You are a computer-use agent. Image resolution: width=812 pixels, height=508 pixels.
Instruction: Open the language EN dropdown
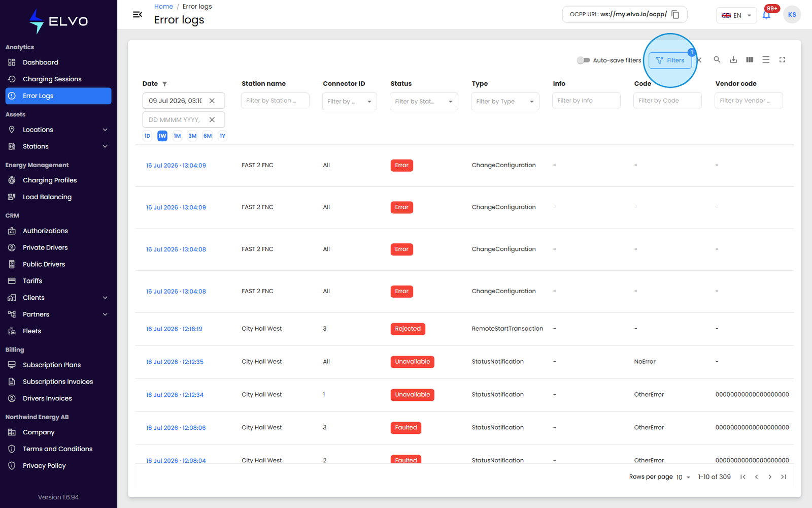pyautogui.click(x=736, y=15)
